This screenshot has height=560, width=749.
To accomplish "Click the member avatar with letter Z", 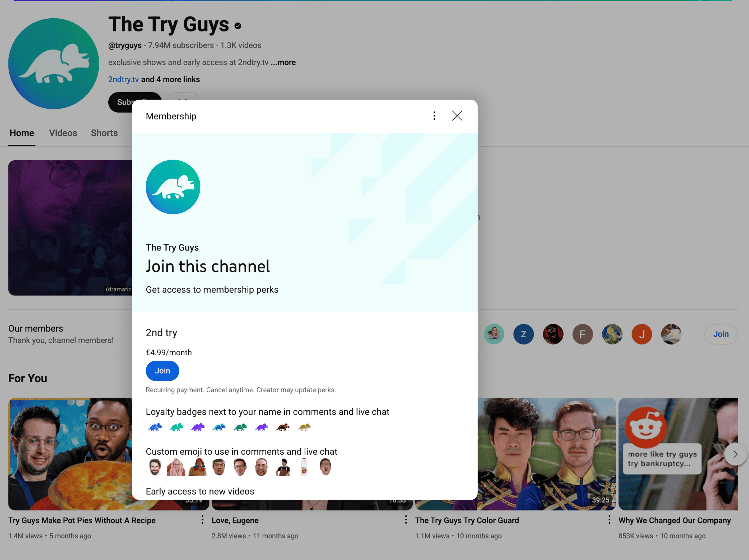I will click(x=523, y=334).
